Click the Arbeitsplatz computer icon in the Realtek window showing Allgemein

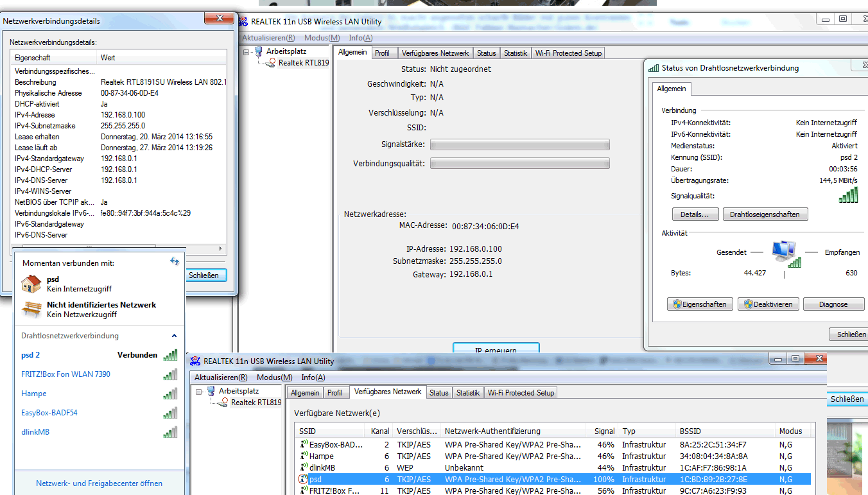(259, 51)
